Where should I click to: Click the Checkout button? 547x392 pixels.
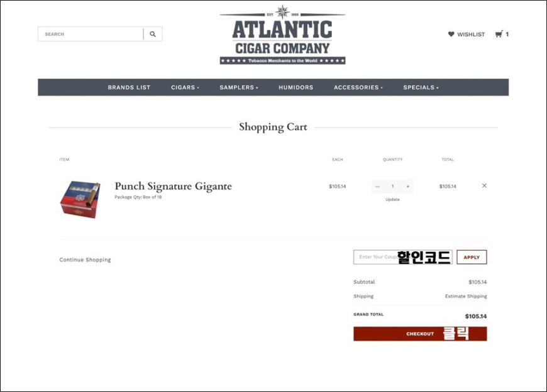(x=420, y=334)
